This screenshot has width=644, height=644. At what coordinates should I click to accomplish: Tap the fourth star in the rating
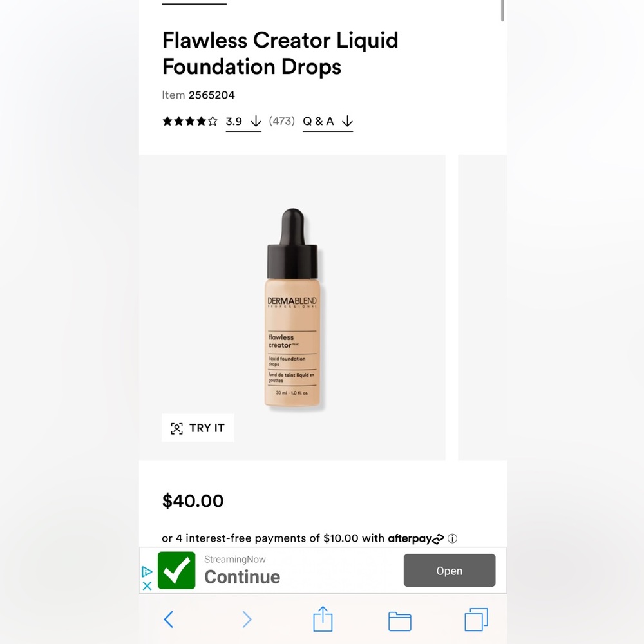[201, 120]
